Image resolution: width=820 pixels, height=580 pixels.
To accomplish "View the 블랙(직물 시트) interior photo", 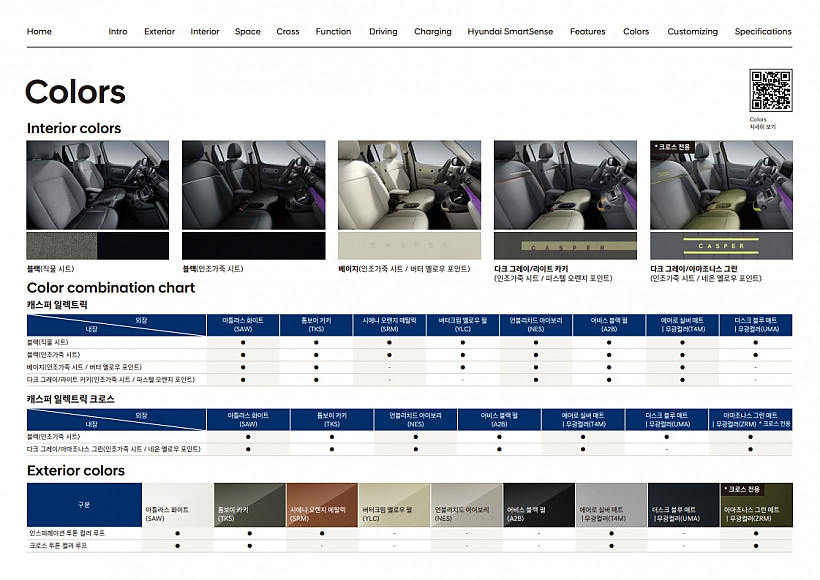I will tap(98, 185).
